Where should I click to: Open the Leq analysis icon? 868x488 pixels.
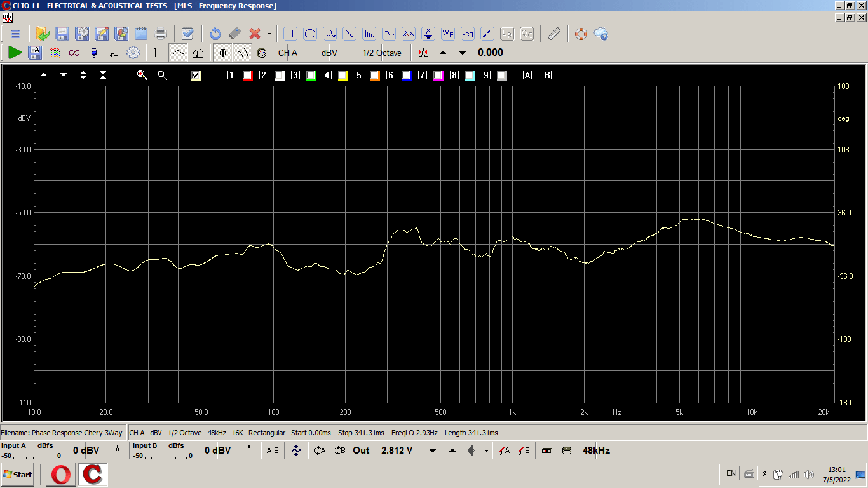468,34
